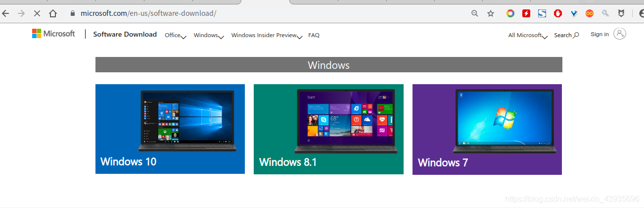The height and width of the screenshot is (208, 644).
Task: Go back using browser back arrow
Action: (5, 13)
